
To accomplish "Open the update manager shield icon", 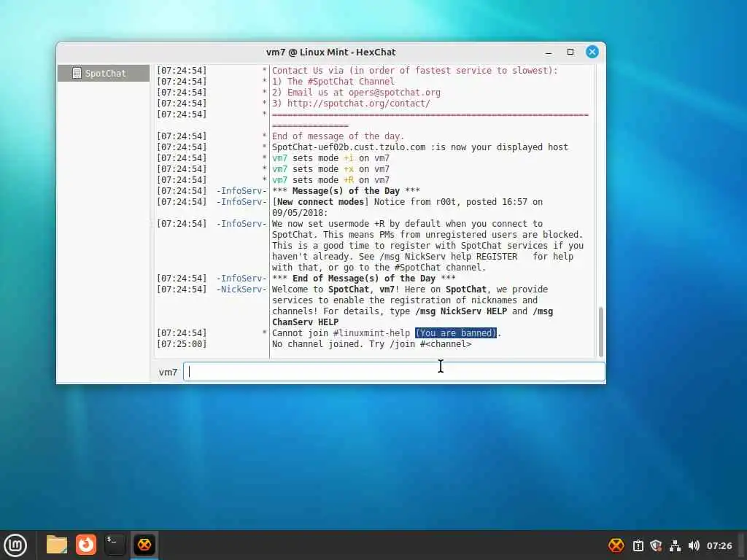I will coord(656,545).
